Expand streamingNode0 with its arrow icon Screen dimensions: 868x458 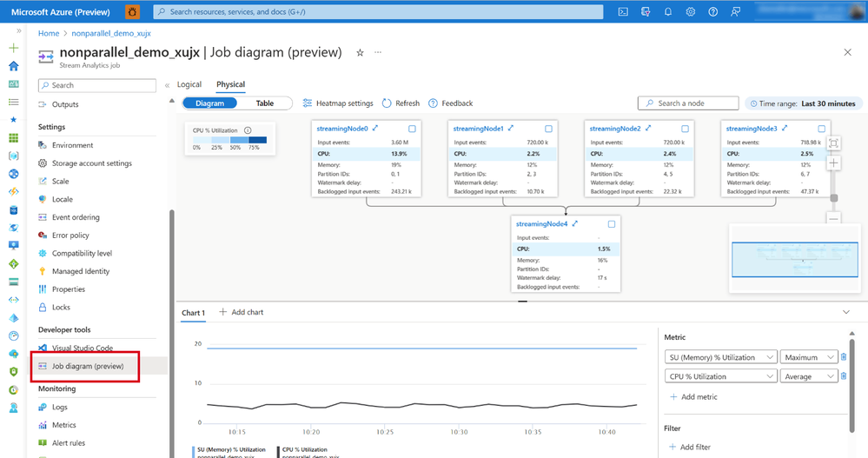375,128
